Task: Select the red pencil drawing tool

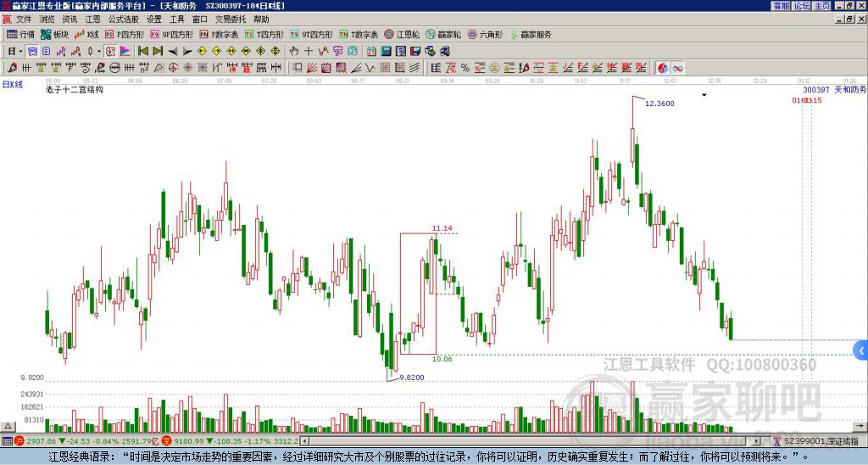Action: 12,68
